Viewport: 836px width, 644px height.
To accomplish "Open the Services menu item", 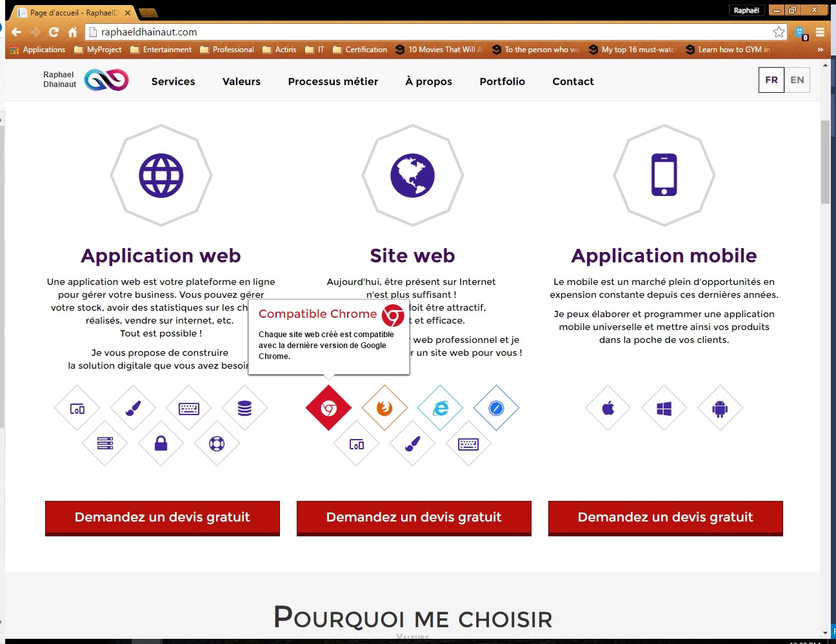I will (173, 81).
